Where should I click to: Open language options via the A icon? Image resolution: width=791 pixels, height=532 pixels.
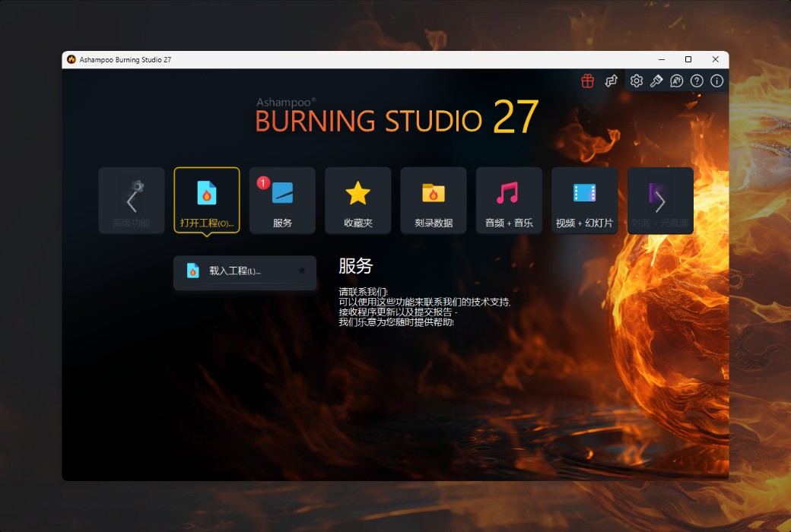pos(677,80)
